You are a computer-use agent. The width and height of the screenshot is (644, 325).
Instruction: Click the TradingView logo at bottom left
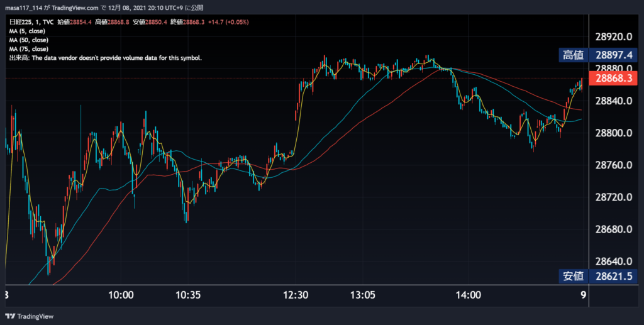[x=29, y=316]
